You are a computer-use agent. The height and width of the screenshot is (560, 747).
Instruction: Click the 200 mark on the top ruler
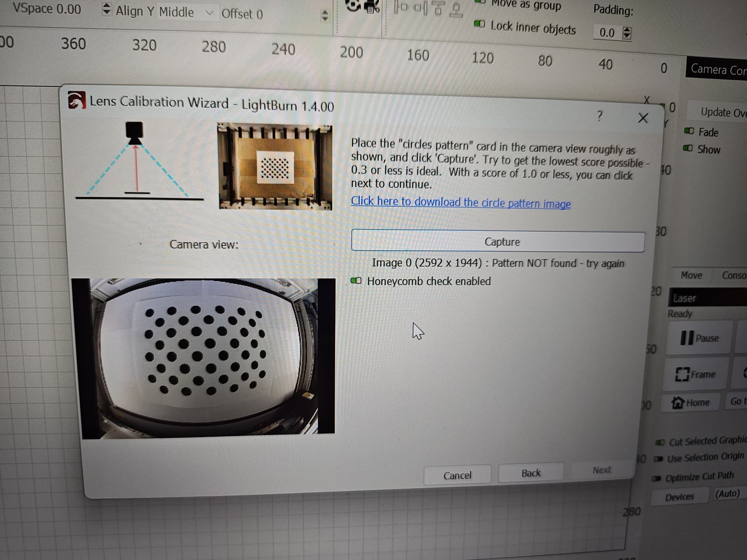[351, 52]
